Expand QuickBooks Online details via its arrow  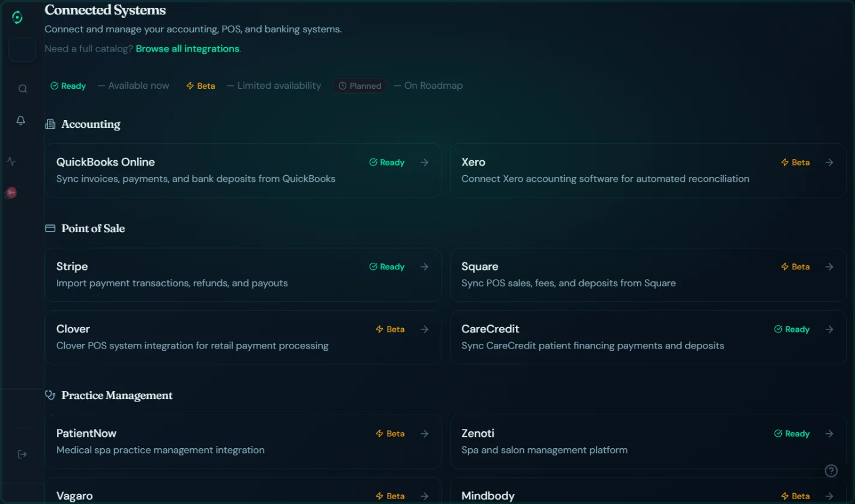[x=424, y=162]
